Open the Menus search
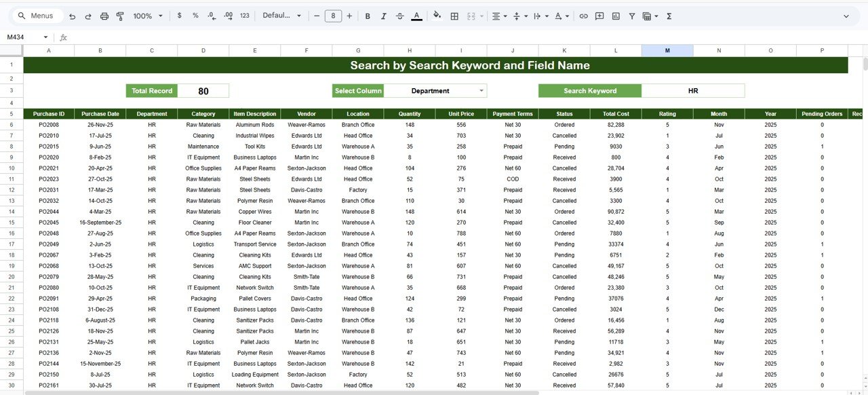868x395 pixels. 37,15
